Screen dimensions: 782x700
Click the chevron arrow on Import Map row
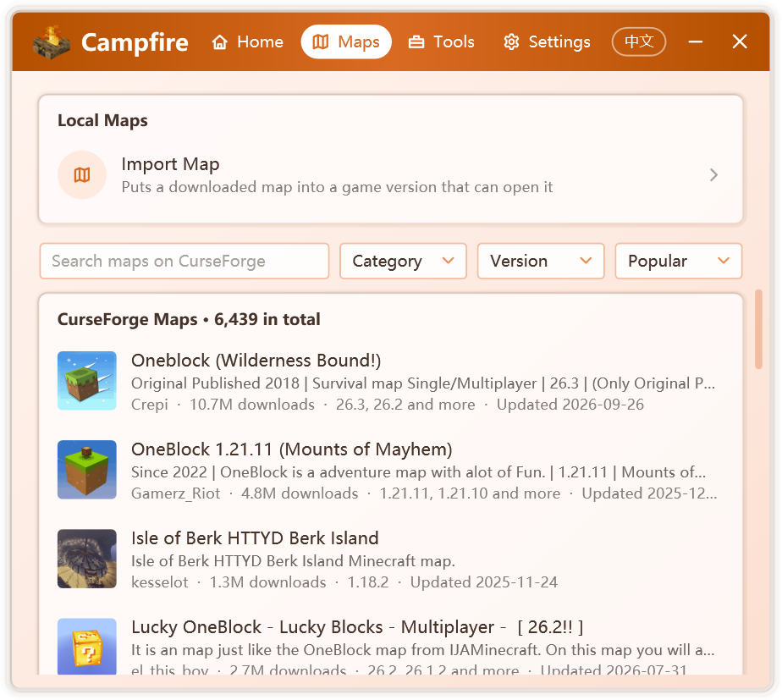click(x=713, y=175)
